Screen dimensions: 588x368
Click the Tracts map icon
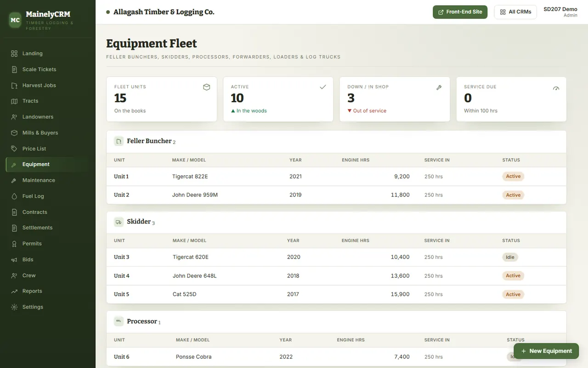(14, 101)
